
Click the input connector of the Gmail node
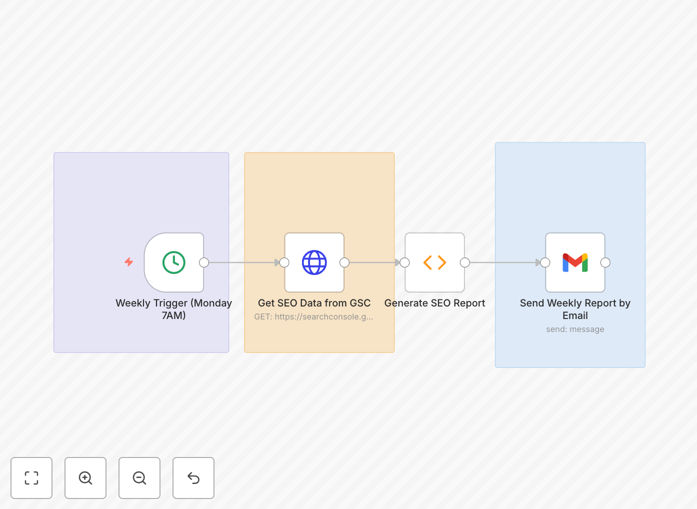[x=545, y=262]
